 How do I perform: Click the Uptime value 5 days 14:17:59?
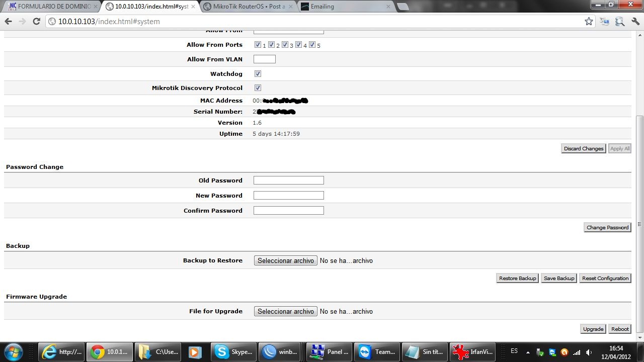[276, 134]
